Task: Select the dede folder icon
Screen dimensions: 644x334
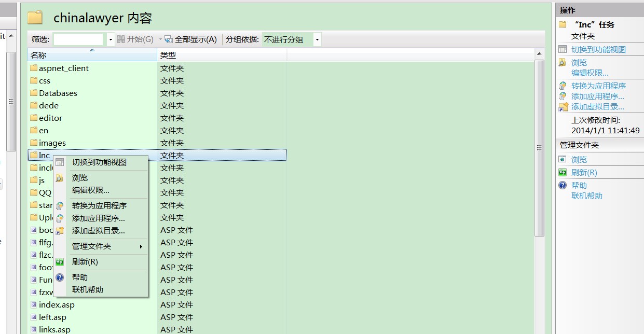Action: (34, 105)
